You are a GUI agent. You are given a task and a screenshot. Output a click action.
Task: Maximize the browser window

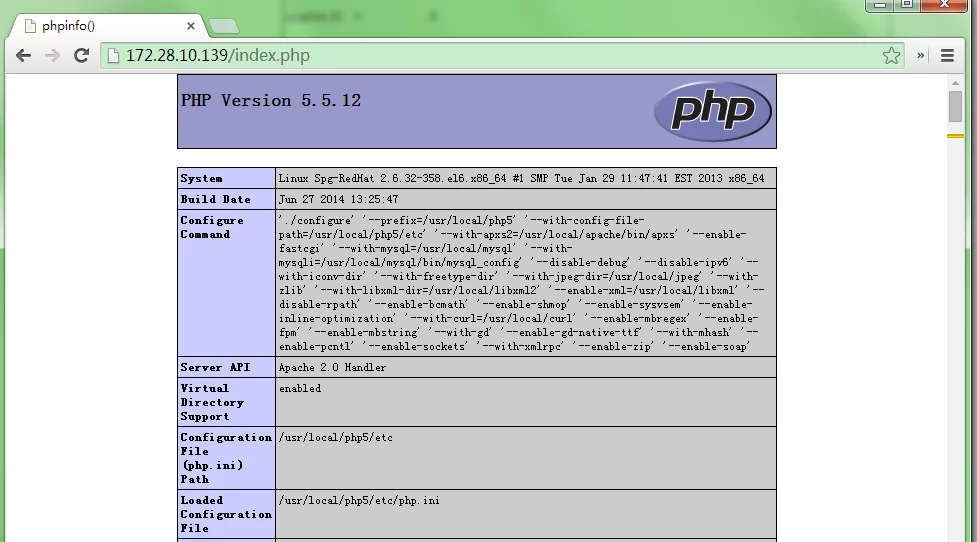pyautogui.click(x=907, y=5)
